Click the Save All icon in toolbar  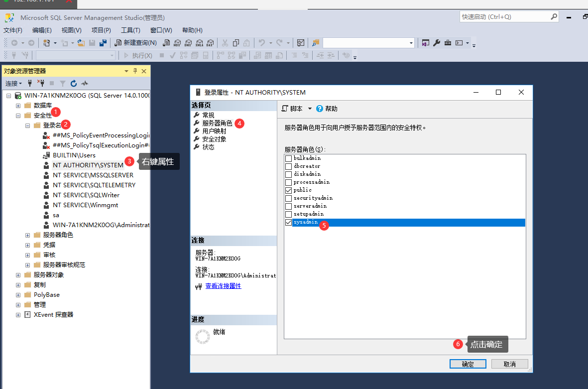(103, 43)
